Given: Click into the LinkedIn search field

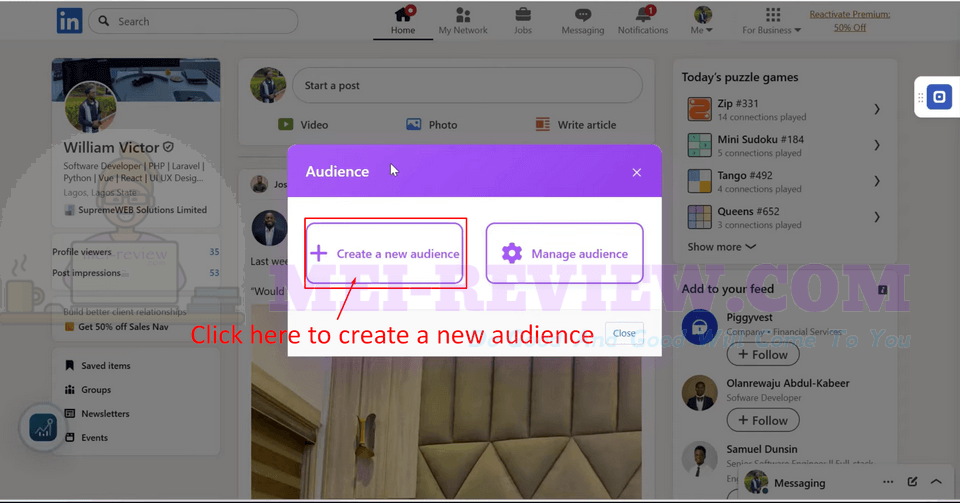Looking at the screenshot, I should click(193, 21).
